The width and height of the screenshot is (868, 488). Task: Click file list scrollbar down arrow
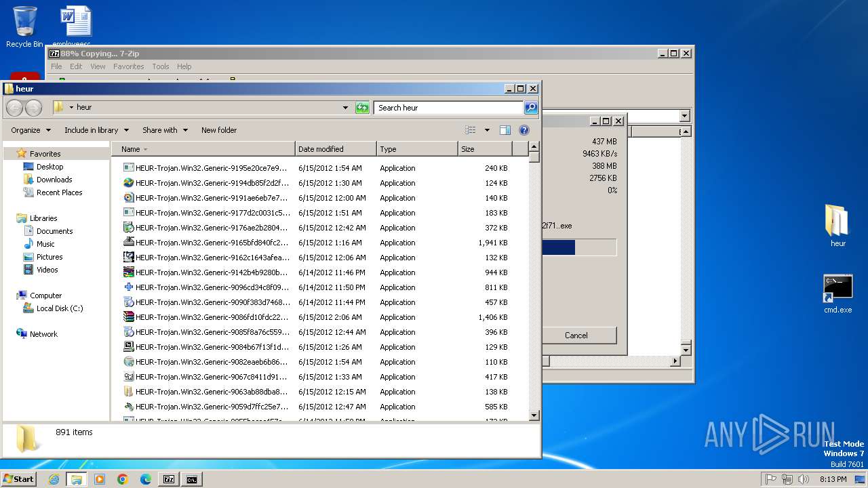[534, 415]
